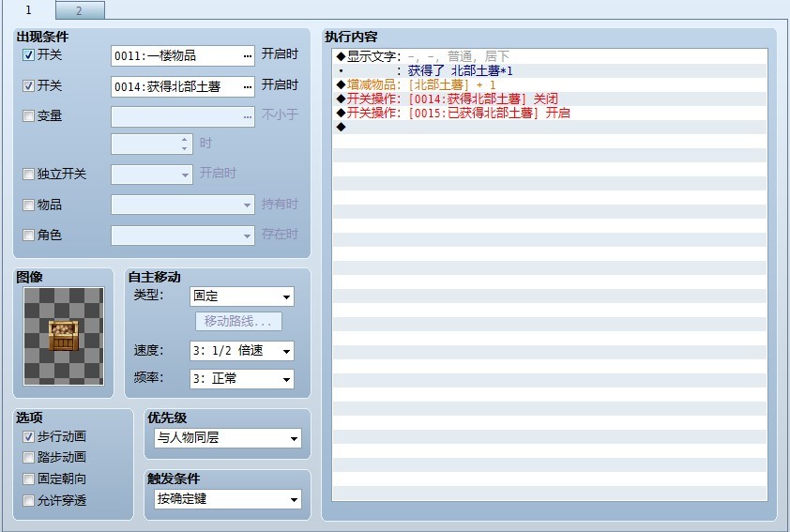Toggle the 步行动画 option
This screenshot has width=790, height=532.
click(x=29, y=437)
